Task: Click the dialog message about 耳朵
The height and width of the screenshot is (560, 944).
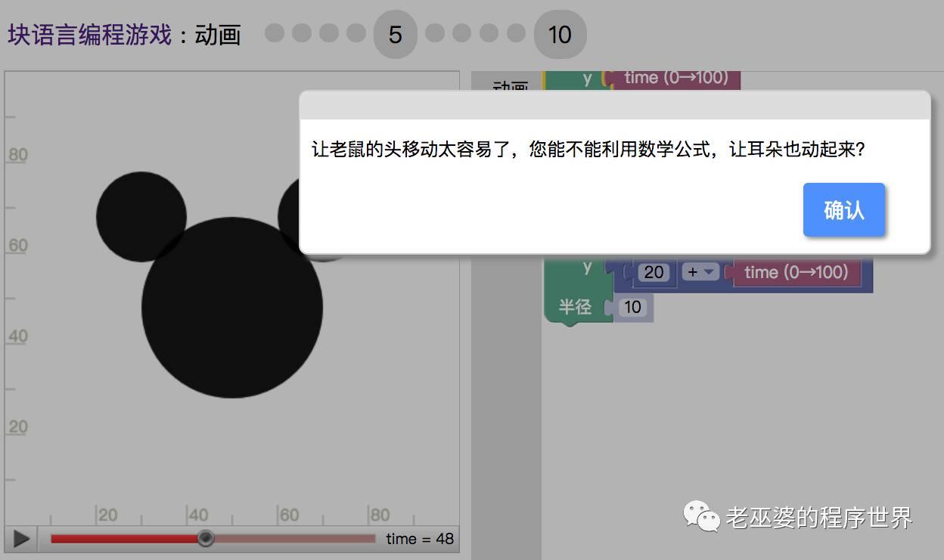Action: 588,150
